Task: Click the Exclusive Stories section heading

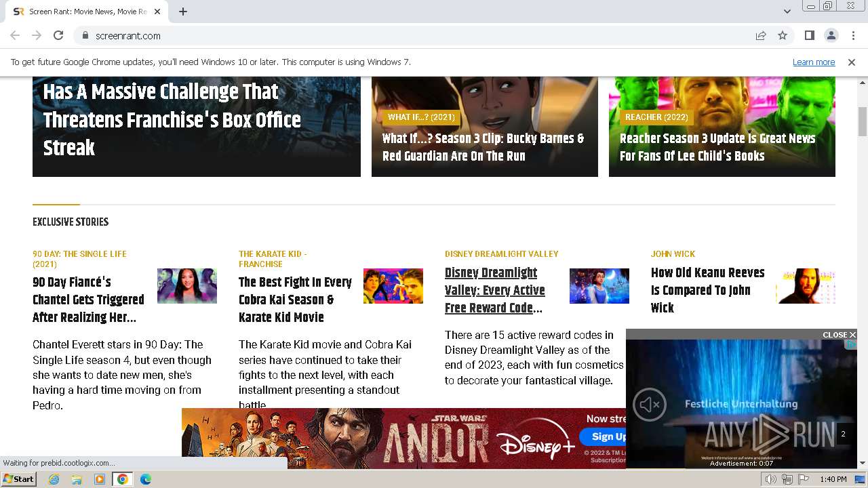Action: coord(71,222)
